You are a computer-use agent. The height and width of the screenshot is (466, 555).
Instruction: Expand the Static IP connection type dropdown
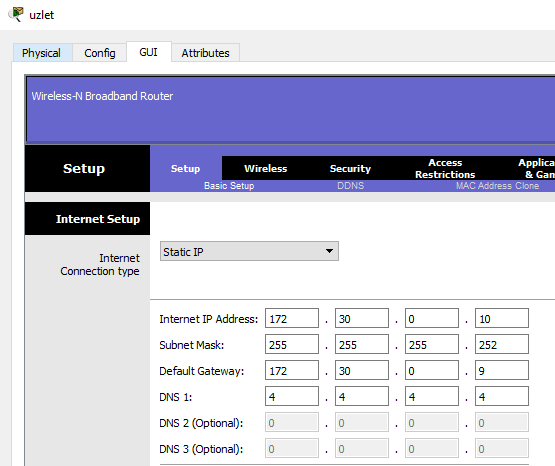249,251
